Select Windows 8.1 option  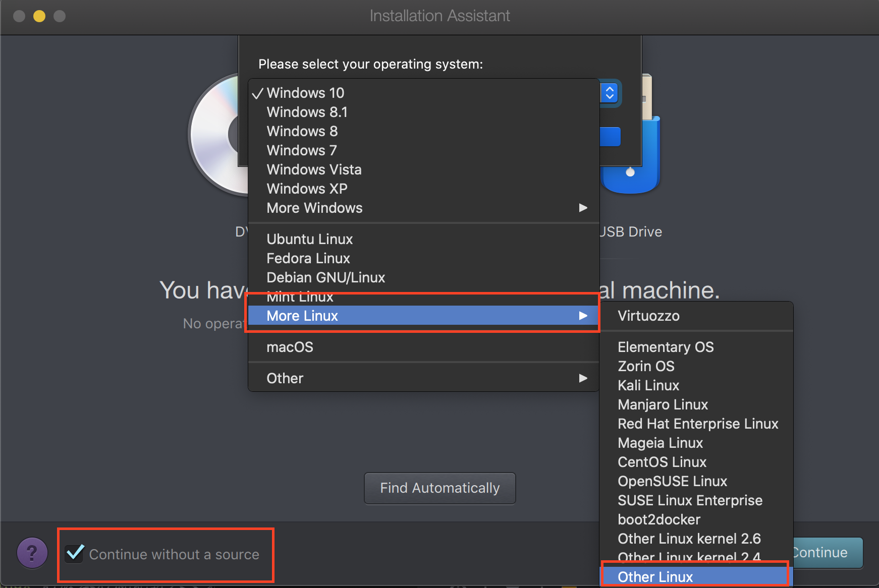[423, 112]
